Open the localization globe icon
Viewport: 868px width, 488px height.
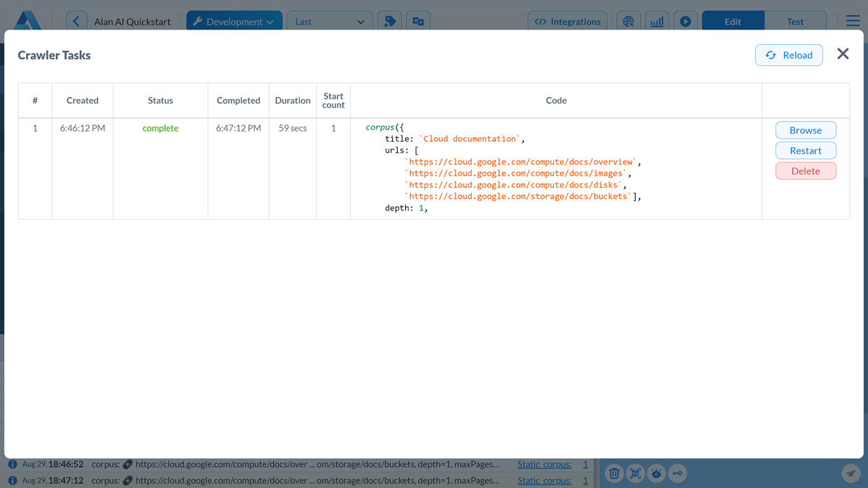pyautogui.click(x=628, y=21)
